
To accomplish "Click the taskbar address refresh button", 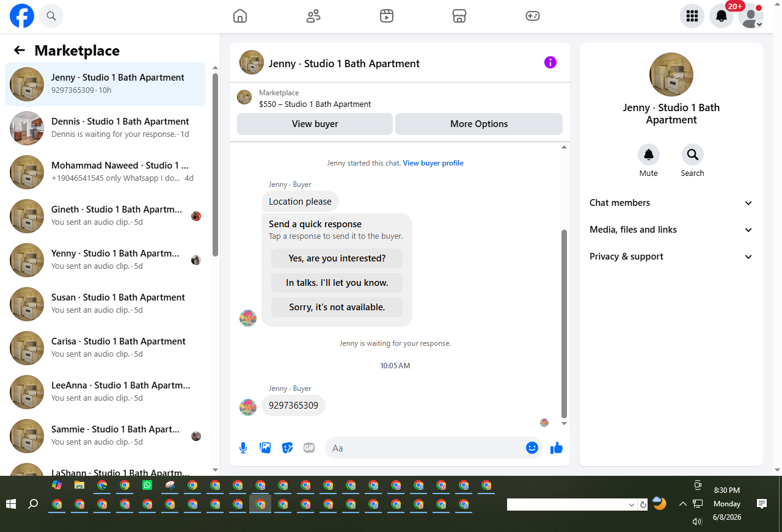I will (x=643, y=505).
